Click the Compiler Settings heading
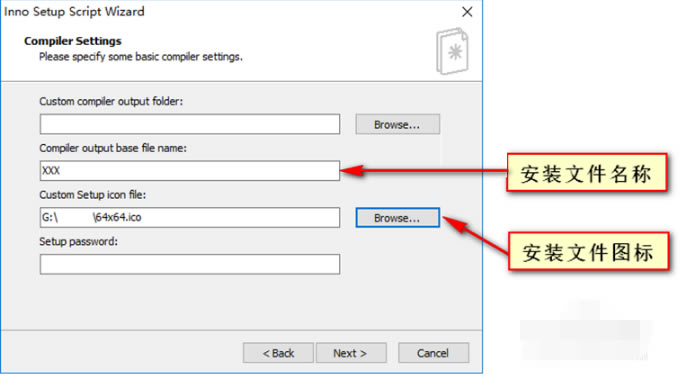 tap(73, 41)
